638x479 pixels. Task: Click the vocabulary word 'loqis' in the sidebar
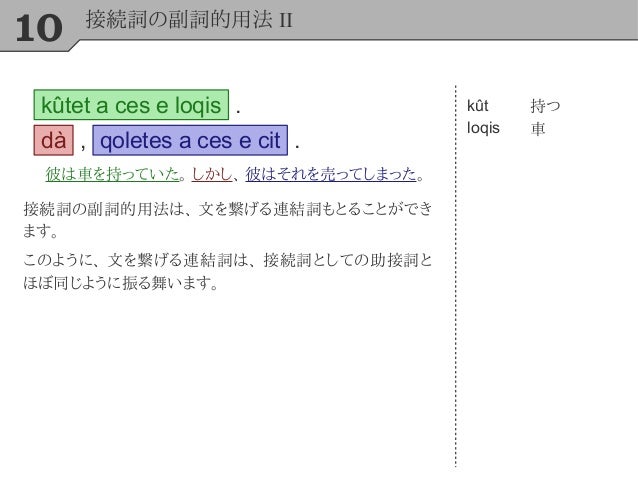483,128
